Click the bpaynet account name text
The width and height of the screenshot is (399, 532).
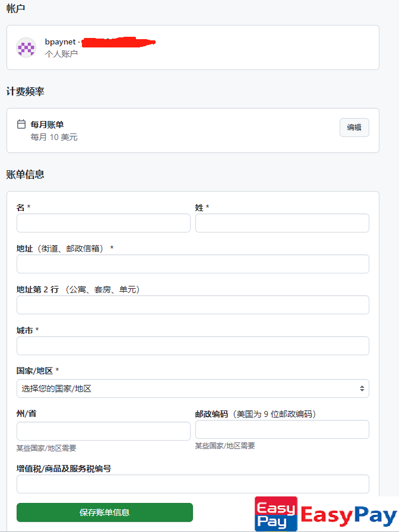pyautogui.click(x=60, y=42)
